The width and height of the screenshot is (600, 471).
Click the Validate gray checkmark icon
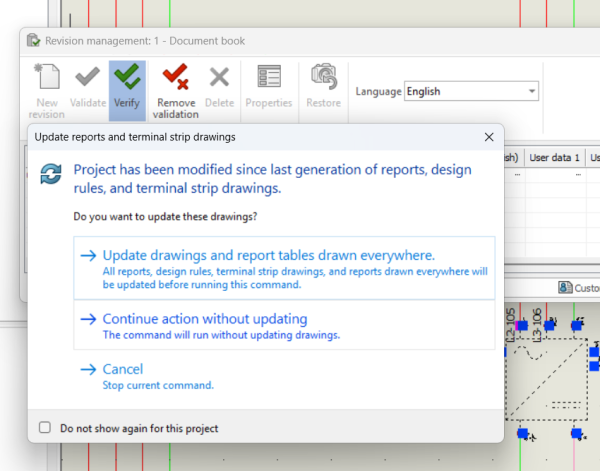[88, 77]
